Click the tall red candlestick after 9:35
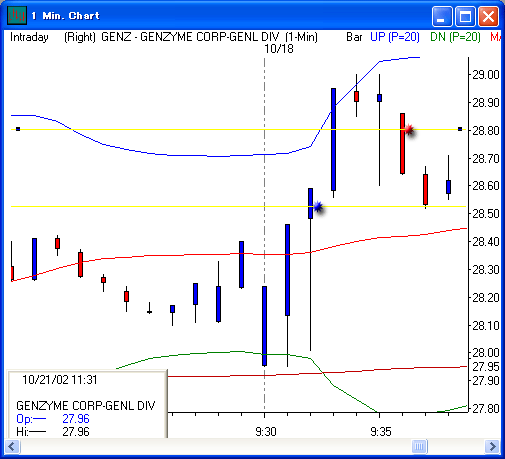505x459 pixels. [x=403, y=144]
